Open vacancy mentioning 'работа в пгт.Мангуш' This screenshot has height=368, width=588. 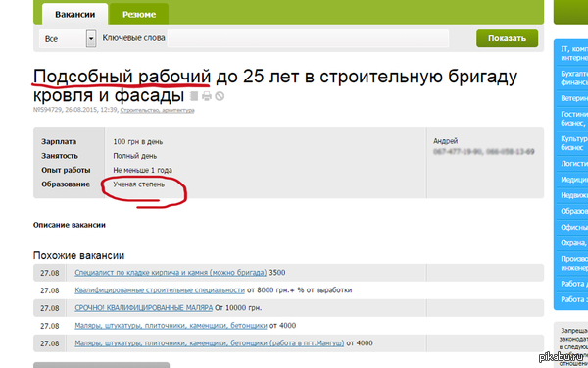click(210, 343)
